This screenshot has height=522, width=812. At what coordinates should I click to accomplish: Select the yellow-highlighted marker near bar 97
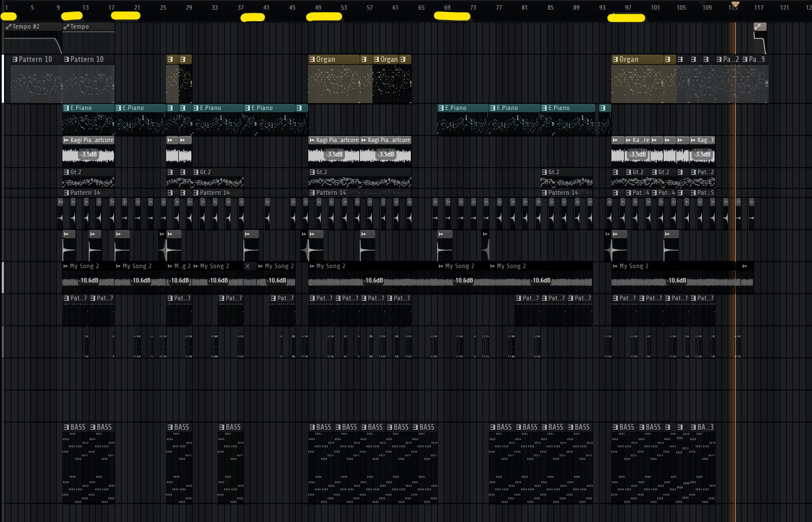[626, 18]
